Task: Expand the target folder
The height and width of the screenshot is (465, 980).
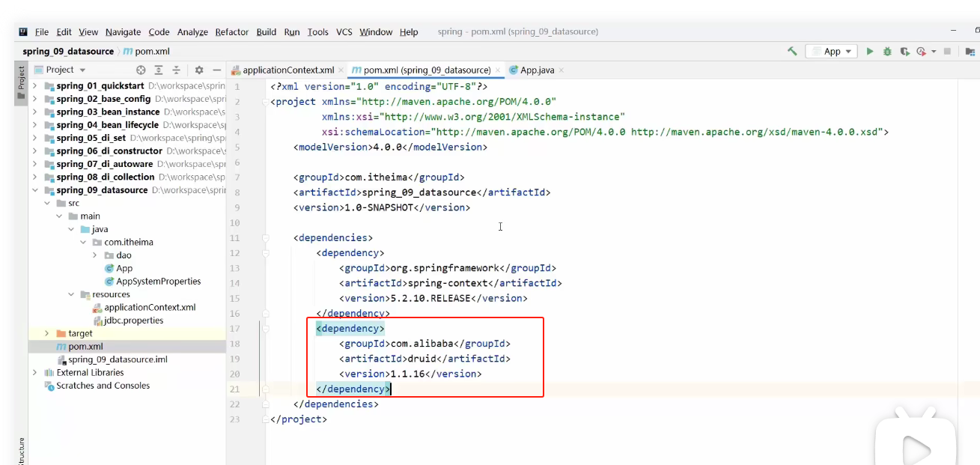Action: click(47, 333)
